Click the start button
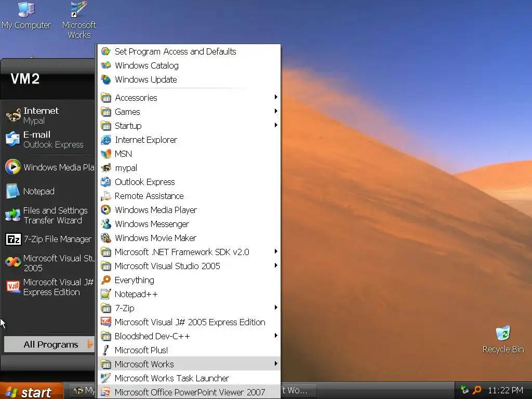 [x=31, y=392]
